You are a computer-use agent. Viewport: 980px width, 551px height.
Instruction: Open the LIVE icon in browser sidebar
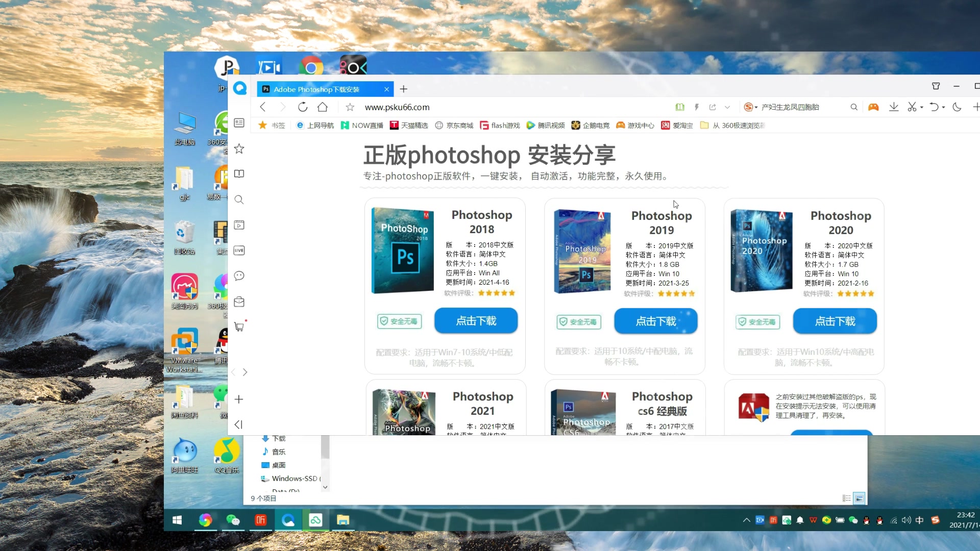click(239, 251)
